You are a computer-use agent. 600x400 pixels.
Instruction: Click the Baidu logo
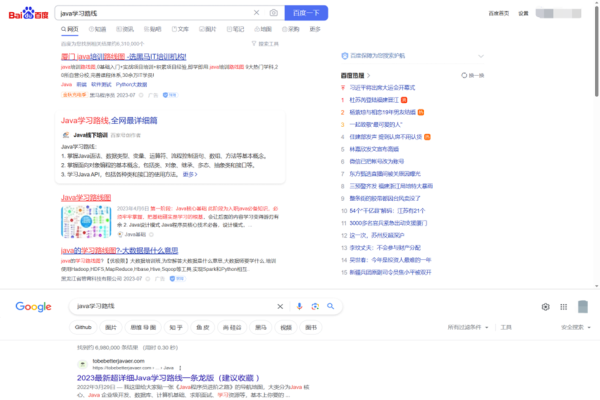(28, 13)
